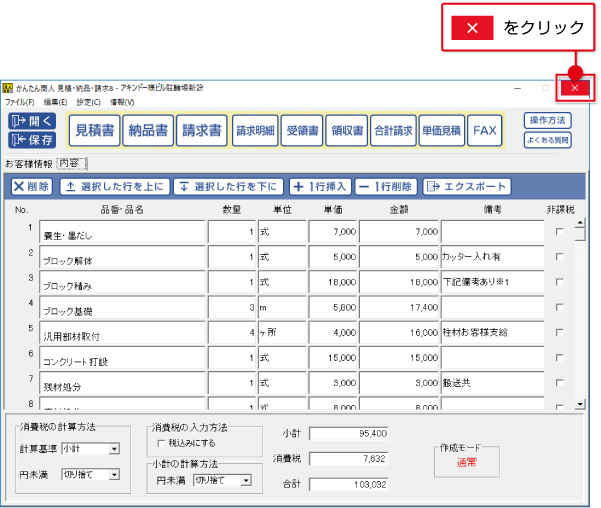Toggle the 非課税 checkbox for ブロック積み row
This screenshot has height=508, width=601.
[559, 282]
